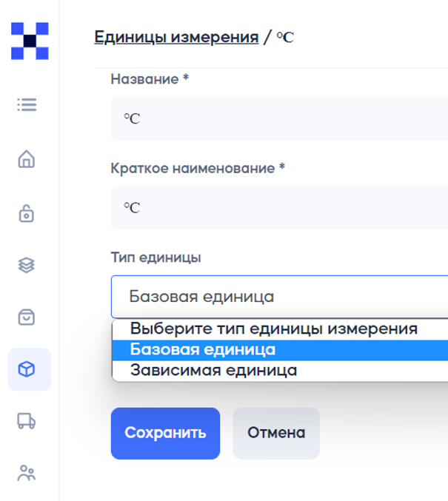Open the delivery truck sidebar section

click(26, 421)
